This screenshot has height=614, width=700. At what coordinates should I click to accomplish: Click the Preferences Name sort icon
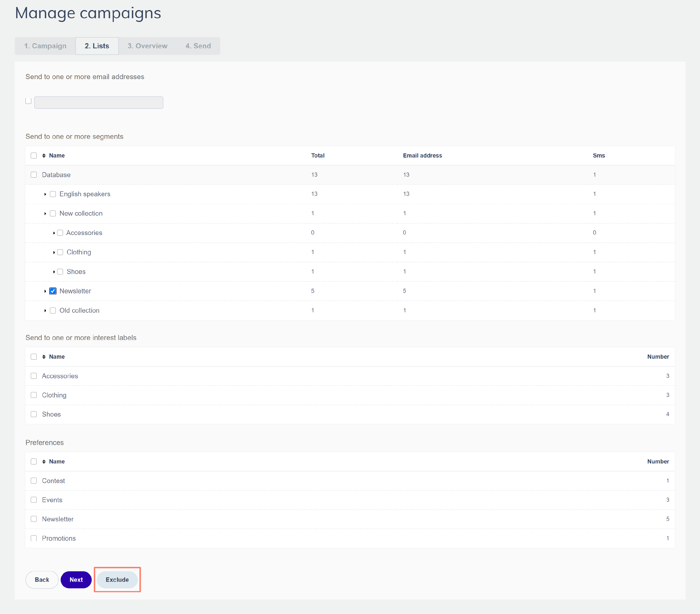[x=44, y=461]
